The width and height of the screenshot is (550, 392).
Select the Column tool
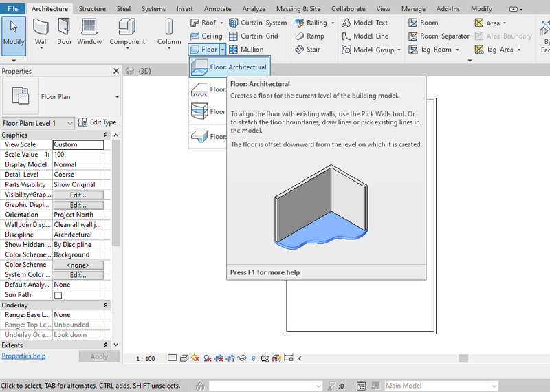point(169,33)
